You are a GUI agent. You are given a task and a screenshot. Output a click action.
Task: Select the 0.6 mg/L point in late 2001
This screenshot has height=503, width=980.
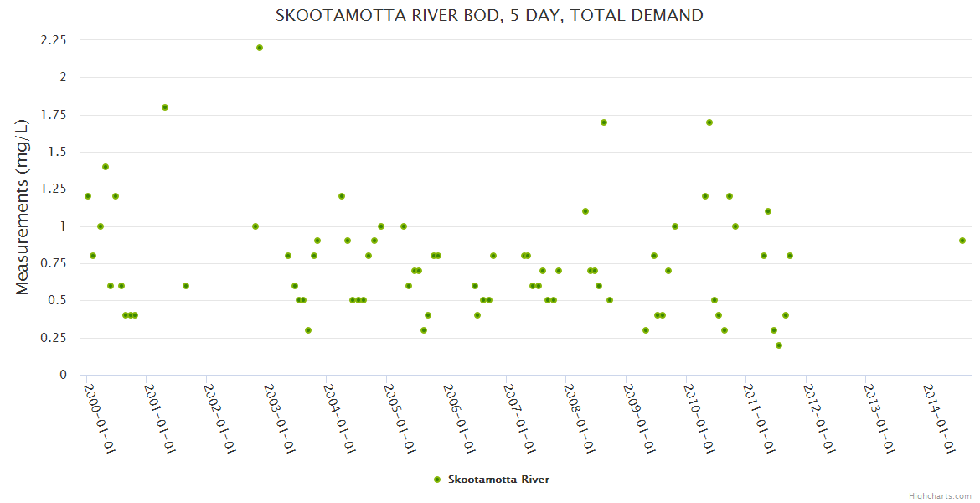click(186, 286)
